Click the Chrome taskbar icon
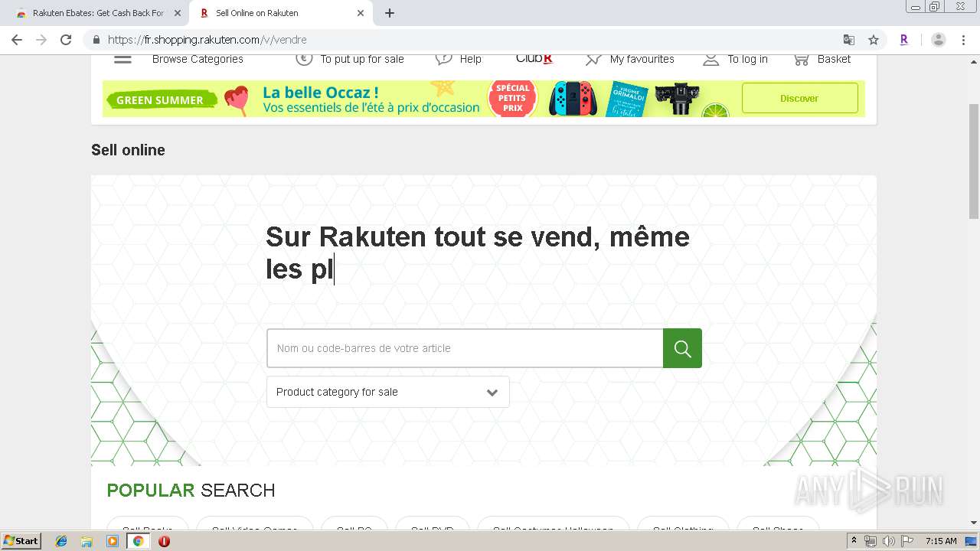The image size is (980, 551). [x=139, y=541]
